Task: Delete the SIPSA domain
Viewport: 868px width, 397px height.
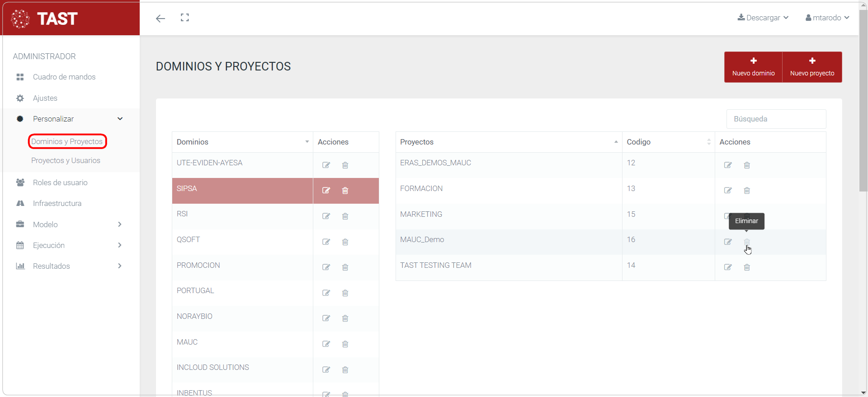Action: click(345, 191)
